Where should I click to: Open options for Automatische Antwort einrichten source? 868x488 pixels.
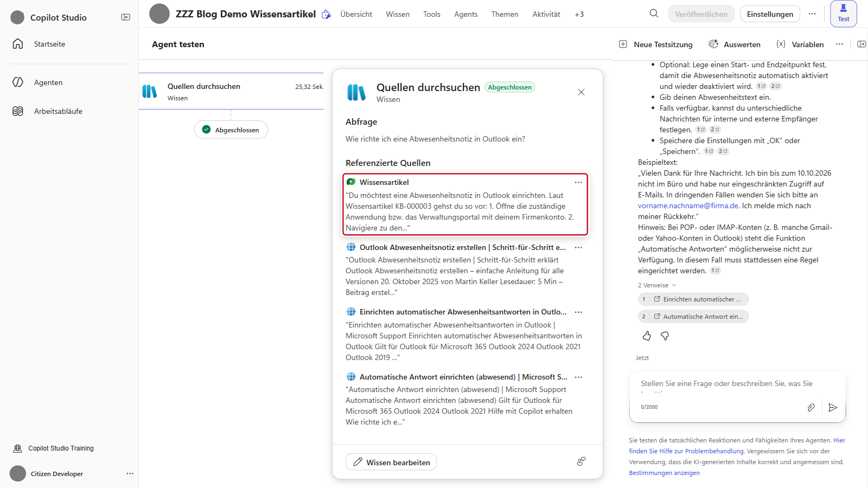point(578,377)
